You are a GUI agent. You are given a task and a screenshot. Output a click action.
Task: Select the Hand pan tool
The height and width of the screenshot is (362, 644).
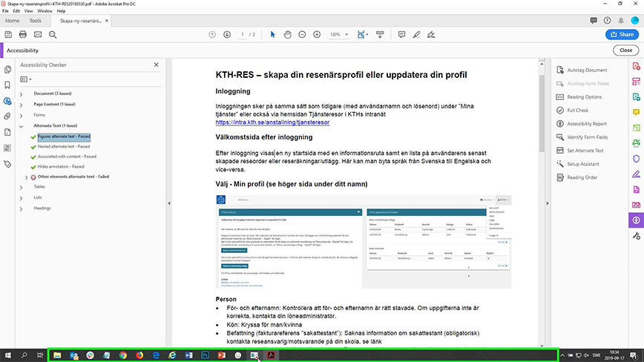[288, 35]
